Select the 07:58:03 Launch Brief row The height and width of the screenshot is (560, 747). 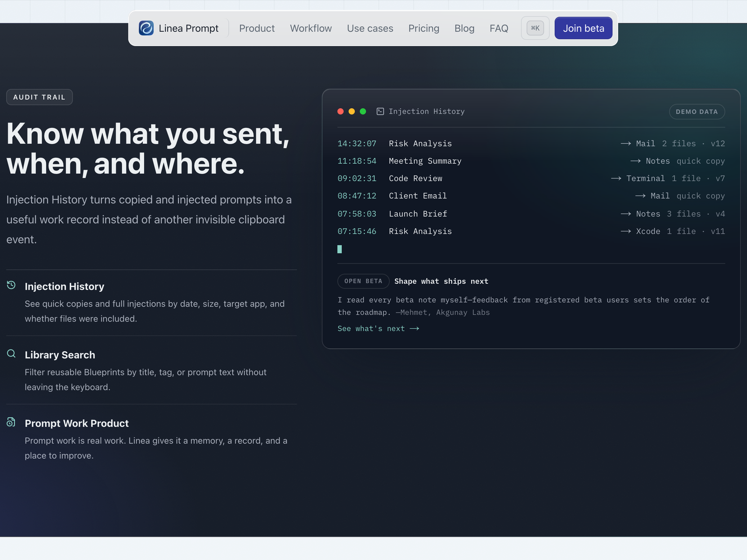pyautogui.click(x=531, y=214)
